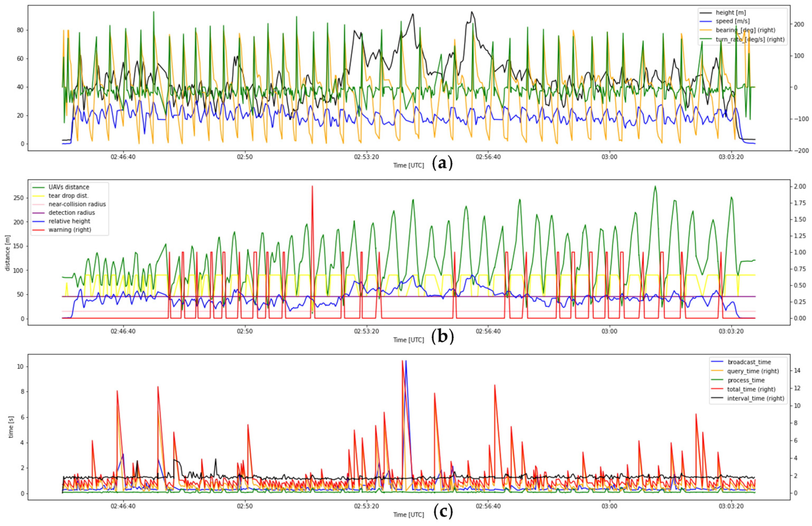812x526 pixels.
Task: Click 'tear drop dist.' legend label
Action: point(68,195)
